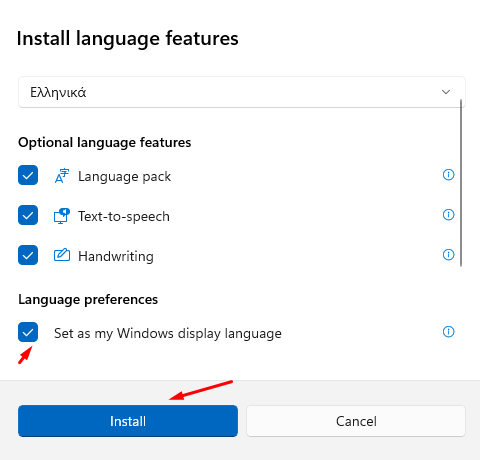The width and height of the screenshot is (480, 460).
Task: Uncheck the Language pack checkbox
Action: pyautogui.click(x=28, y=175)
